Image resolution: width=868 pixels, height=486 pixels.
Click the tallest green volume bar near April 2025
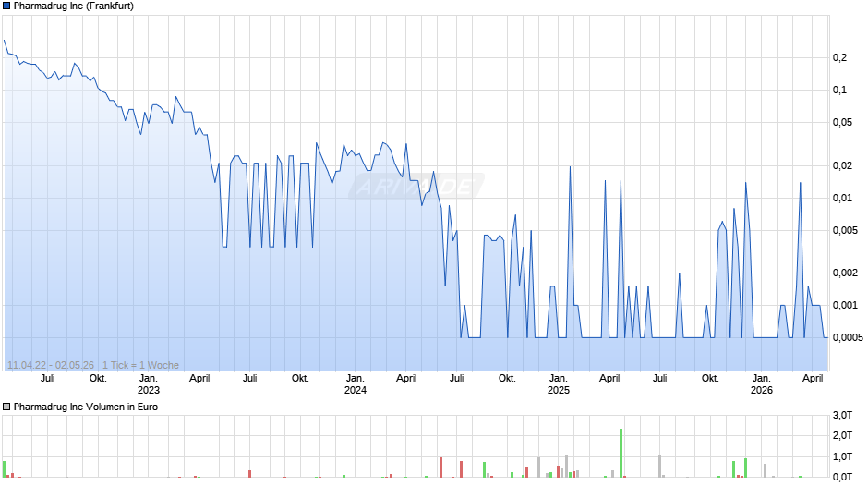pyautogui.click(x=621, y=453)
